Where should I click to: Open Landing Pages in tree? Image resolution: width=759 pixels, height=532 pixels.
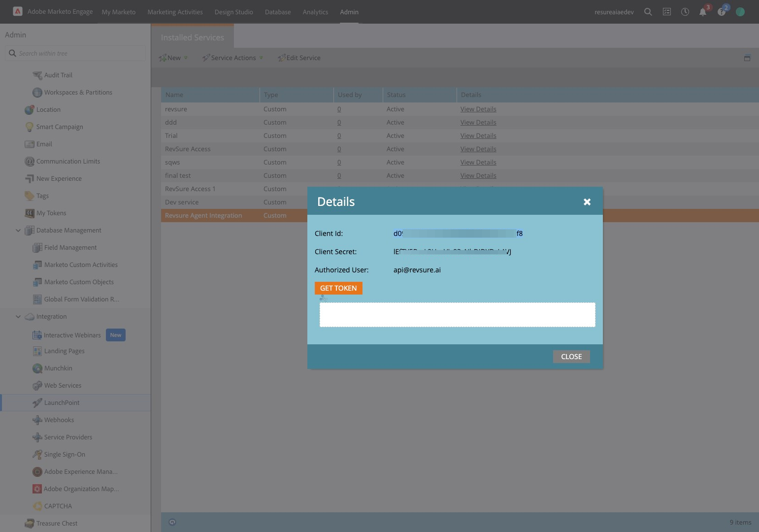(65, 351)
